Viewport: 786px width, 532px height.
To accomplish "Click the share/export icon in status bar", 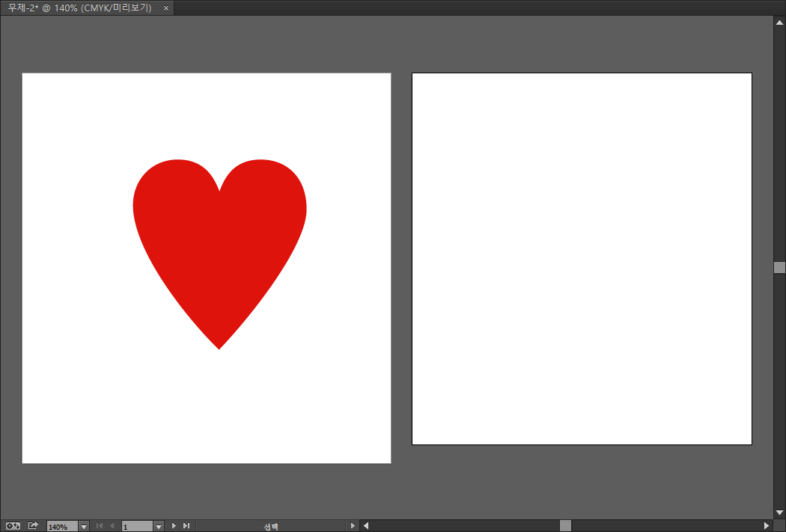I will click(33, 526).
